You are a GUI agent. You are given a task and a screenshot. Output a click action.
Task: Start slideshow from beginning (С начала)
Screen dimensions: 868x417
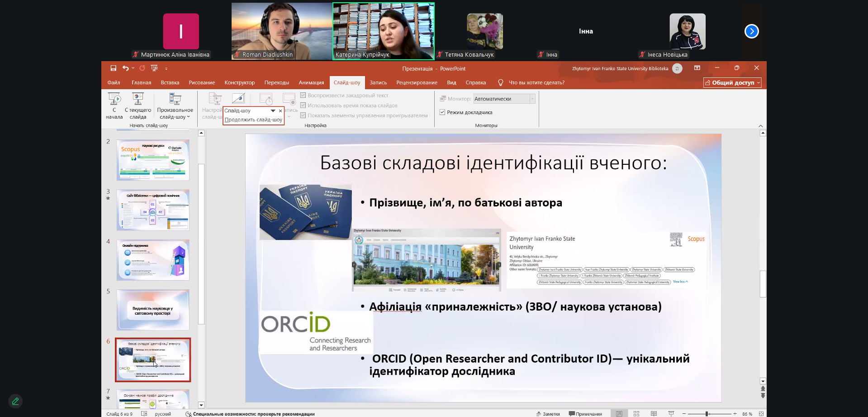pyautogui.click(x=114, y=105)
